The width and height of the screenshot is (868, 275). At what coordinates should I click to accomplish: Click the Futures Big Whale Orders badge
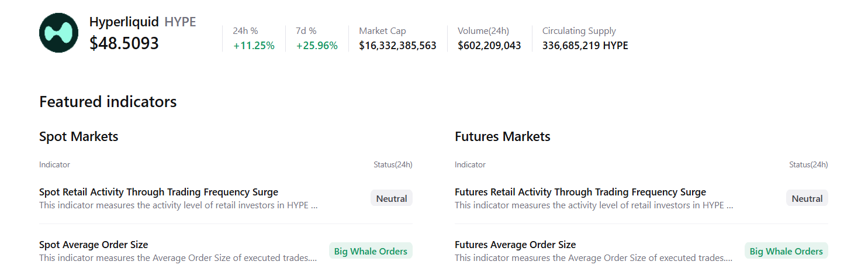[x=786, y=251]
